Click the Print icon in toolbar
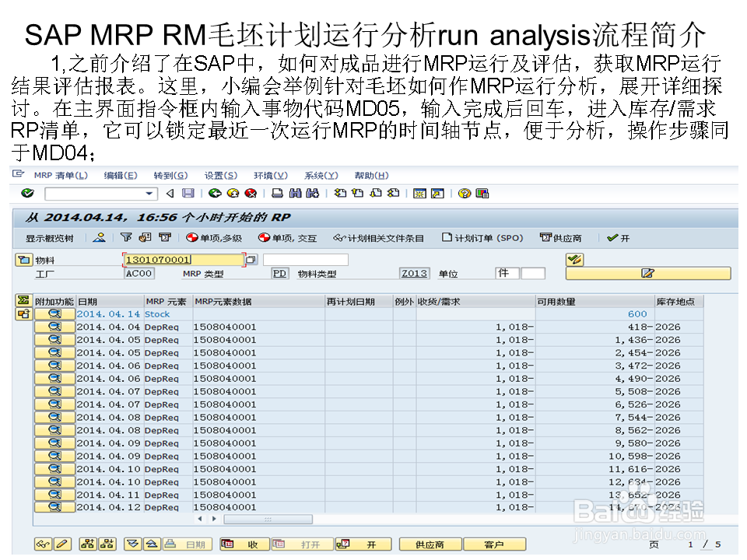Screen dimensions: 747x560 pos(277,193)
